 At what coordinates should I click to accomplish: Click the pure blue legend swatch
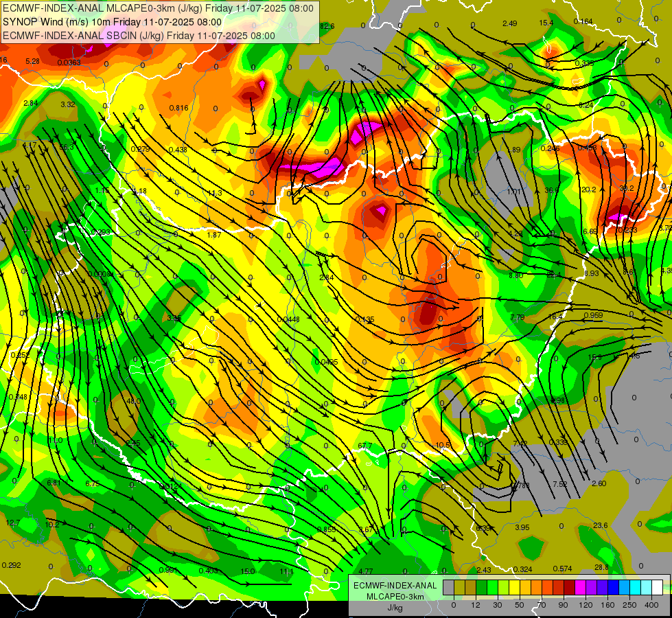tap(614, 588)
